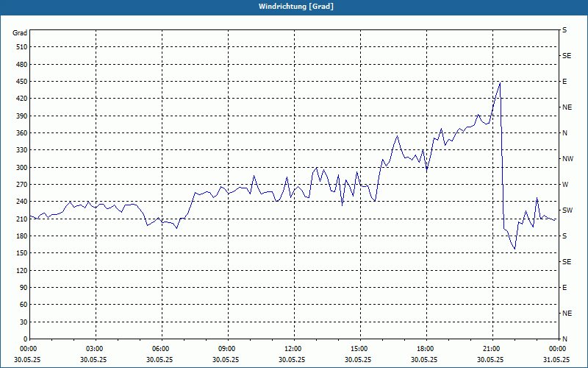Click the 03:00 time label
This screenshot has width=588, height=368.
click(95, 349)
